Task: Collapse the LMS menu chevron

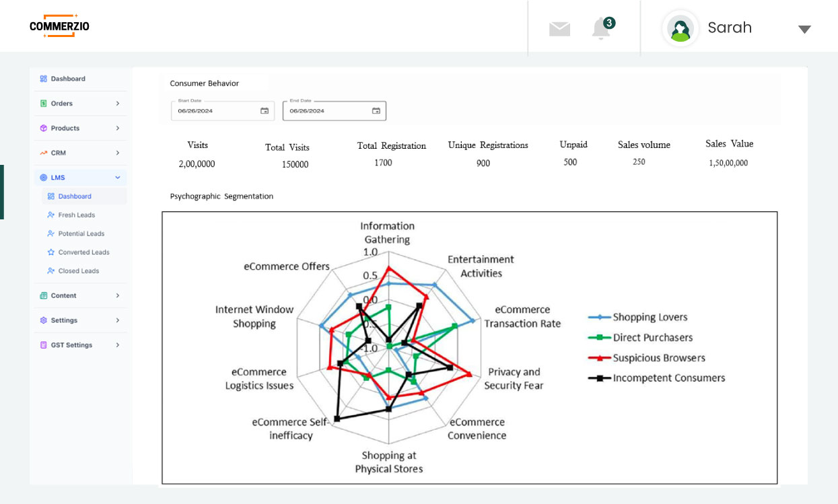Action: 118,178
